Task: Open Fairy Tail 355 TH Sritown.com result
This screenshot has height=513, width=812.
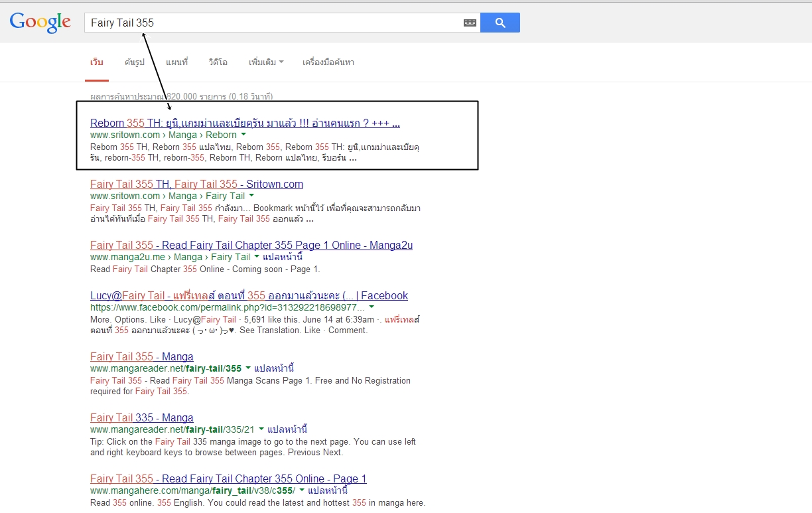Action: [196, 184]
